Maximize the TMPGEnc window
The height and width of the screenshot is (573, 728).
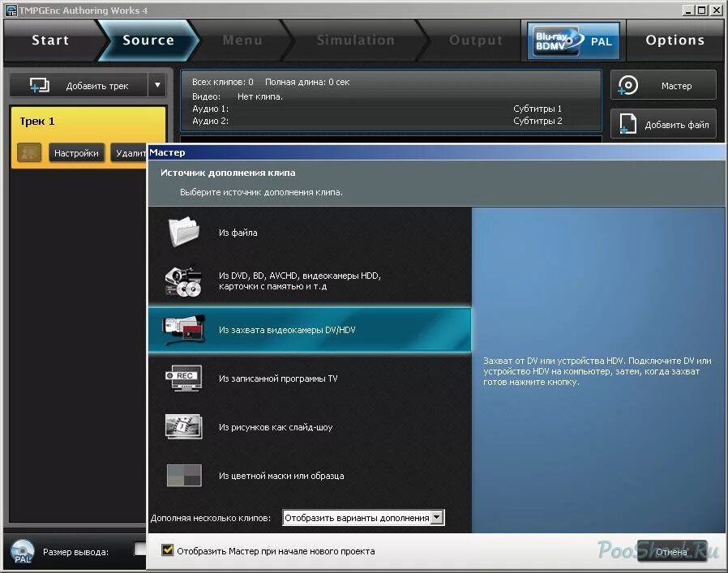click(x=702, y=10)
